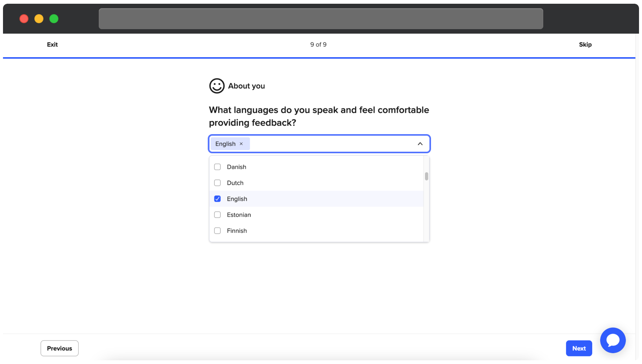
Task: Go back with Previous button
Action: click(59, 348)
